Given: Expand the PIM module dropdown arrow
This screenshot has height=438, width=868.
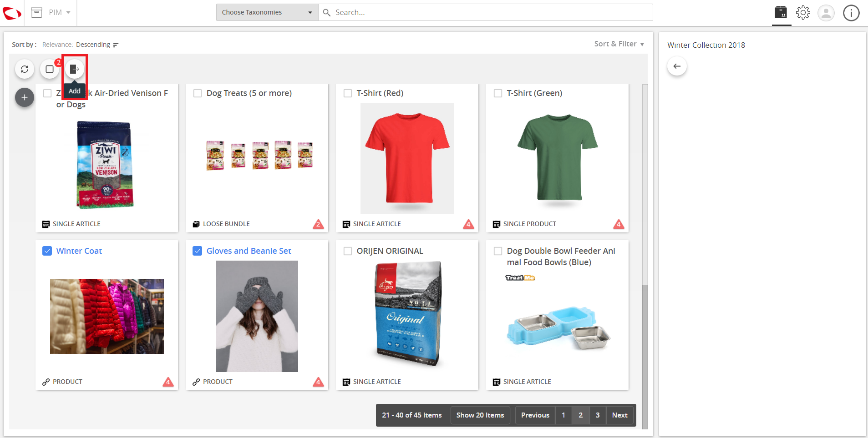Looking at the screenshot, I should 68,12.
